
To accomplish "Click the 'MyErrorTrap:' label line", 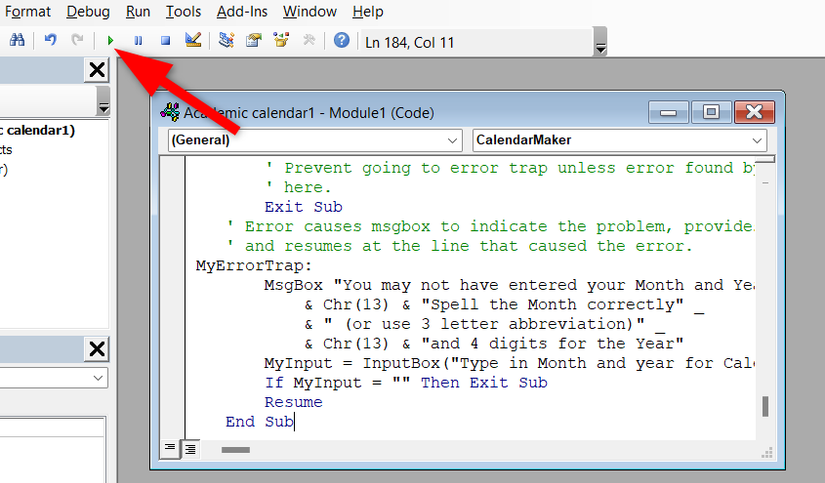I will coord(254,265).
